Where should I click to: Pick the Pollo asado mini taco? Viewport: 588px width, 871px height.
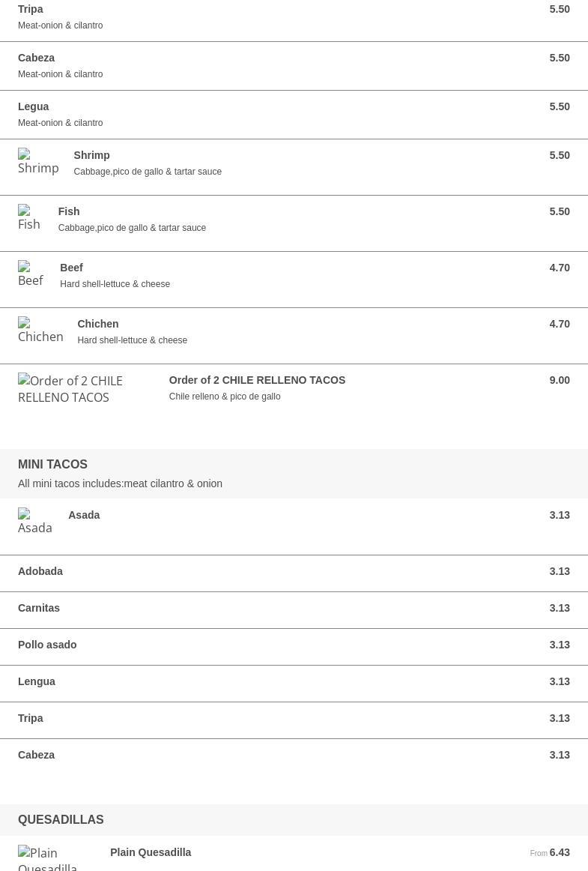tap(47, 645)
